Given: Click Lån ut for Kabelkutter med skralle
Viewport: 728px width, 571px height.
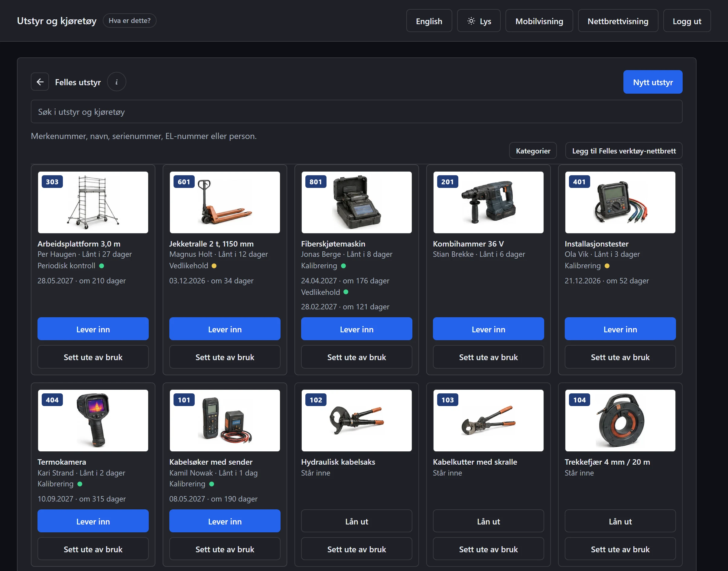Looking at the screenshot, I should (x=489, y=521).
